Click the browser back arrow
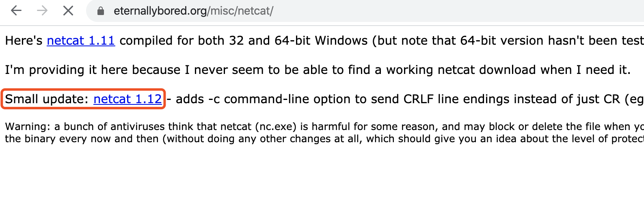This screenshot has width=644, height=208. [16, 11]
